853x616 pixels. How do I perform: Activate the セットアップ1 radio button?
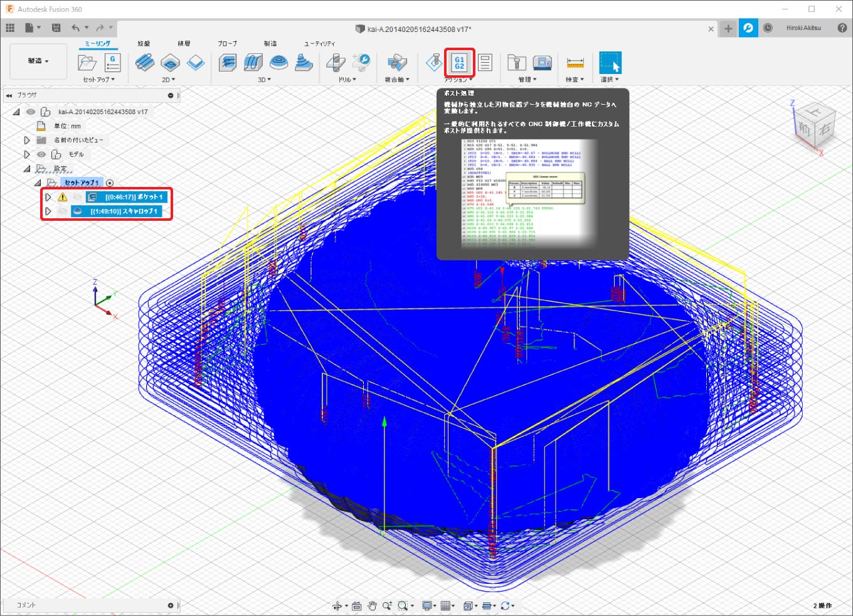tap(110, 183)
